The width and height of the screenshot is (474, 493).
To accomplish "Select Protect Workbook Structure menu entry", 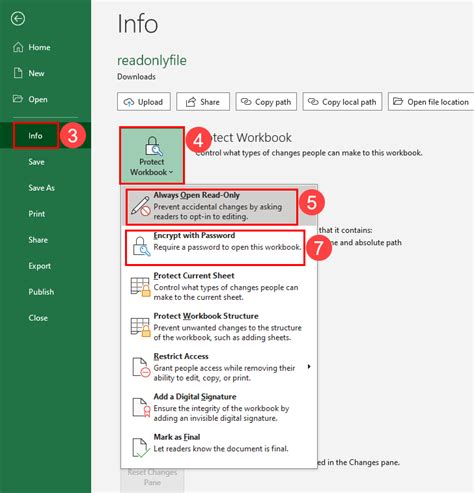I will [219, 327].
